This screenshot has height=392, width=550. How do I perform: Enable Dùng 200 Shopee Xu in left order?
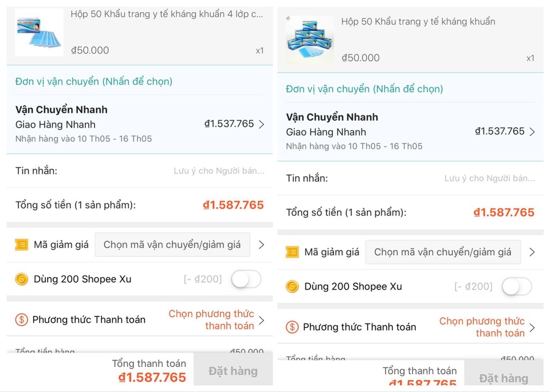tap(245, 279)
